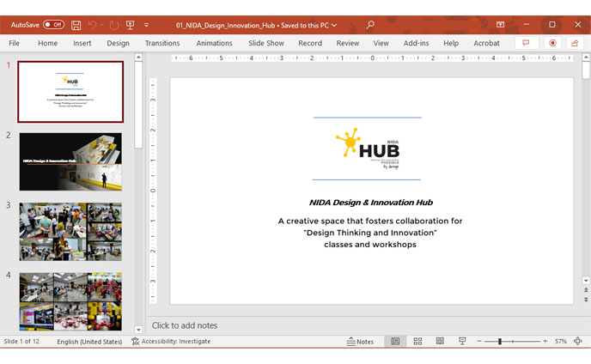Viewport: 591px width, 364px height.
Task: Fit slide to current window icon
Action: (x=578, y=342)
